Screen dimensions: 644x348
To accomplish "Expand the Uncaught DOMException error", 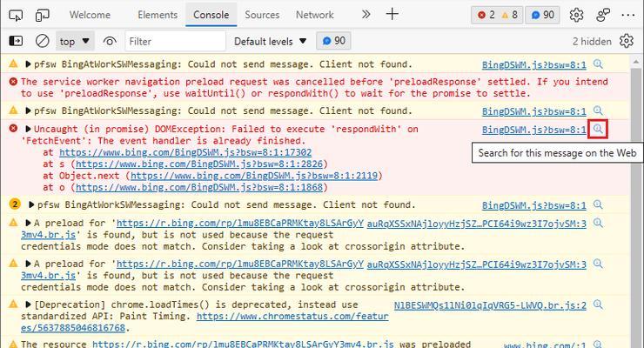I will (28, 130).
